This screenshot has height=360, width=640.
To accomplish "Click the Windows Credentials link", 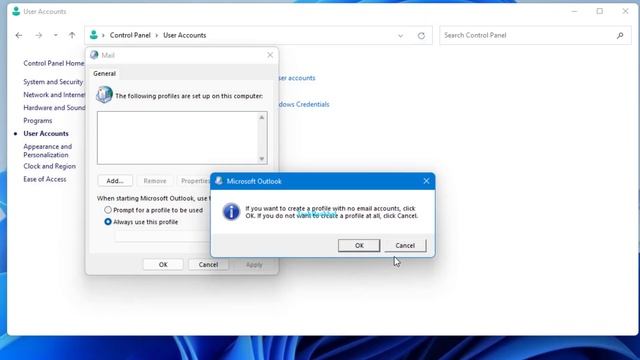I will click(304, 104).
